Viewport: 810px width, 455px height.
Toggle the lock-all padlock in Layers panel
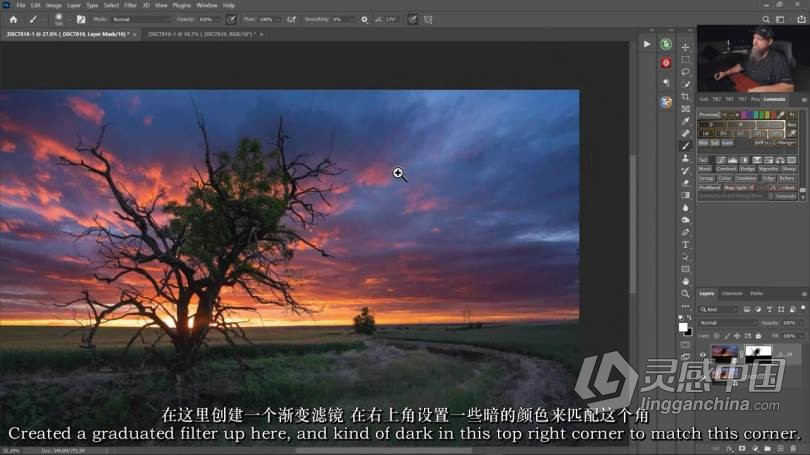coord(757,336)
